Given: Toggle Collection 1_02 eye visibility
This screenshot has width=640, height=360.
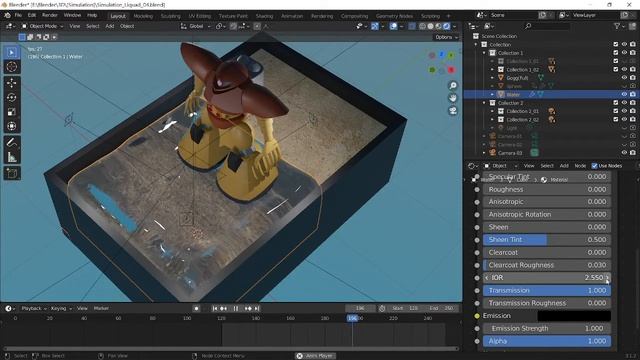Looking at the screenshot, I should coord(624,69).
